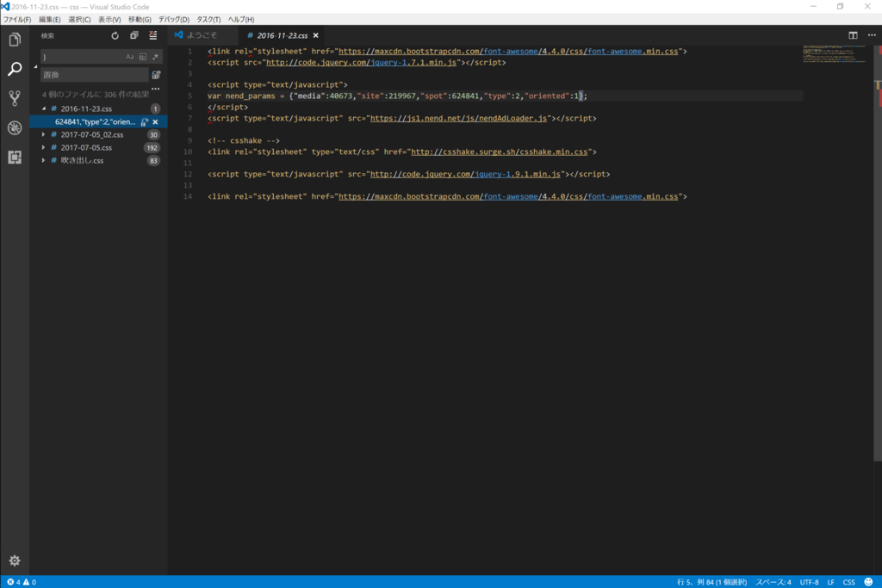The image size is (882, 588).
Task: Click the Replace All icon
Action: (156, 75)
